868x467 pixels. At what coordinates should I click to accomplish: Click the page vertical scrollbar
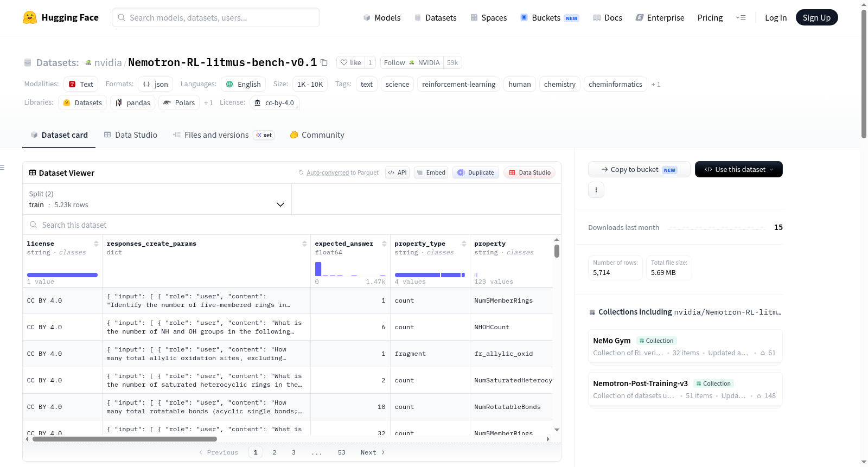click(864, 73)
